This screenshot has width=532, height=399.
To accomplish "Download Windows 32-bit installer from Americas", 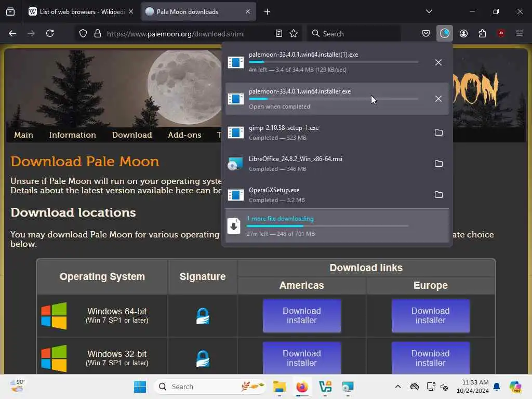I will pos(302,357).
